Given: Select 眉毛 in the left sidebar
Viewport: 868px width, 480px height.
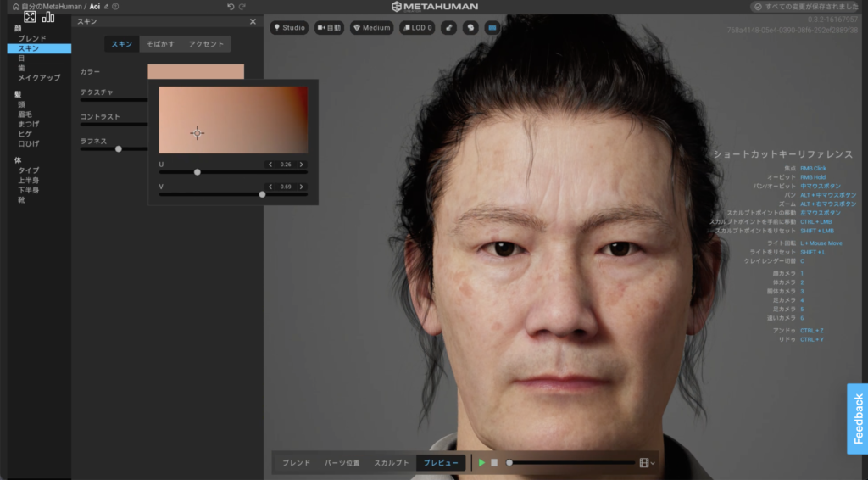Looking at the screenshot, I should tap(25, 114).
